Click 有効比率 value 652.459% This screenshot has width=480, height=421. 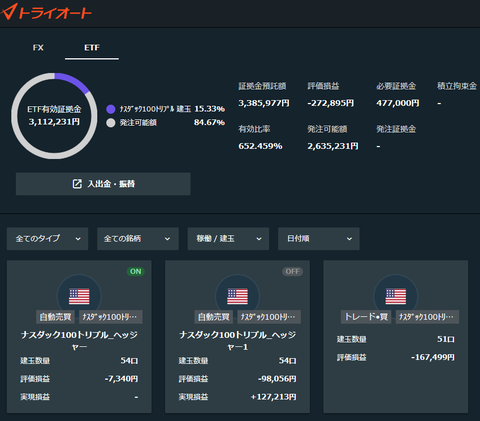(260, 146)
